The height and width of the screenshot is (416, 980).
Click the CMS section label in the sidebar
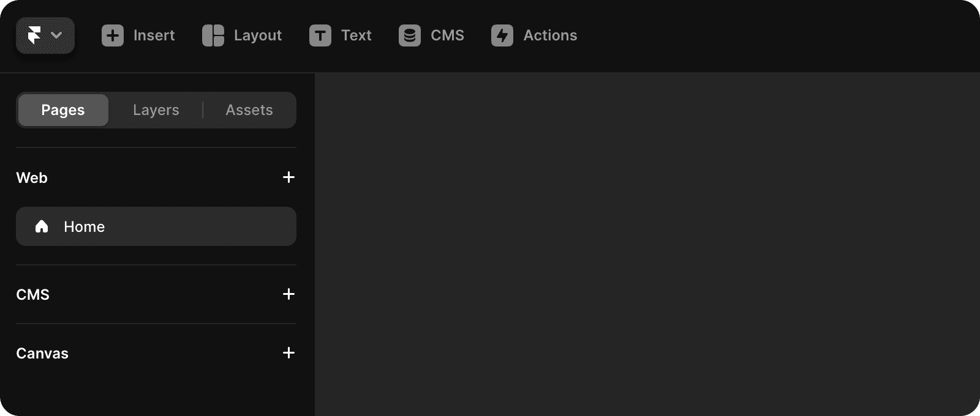(33, 294)
